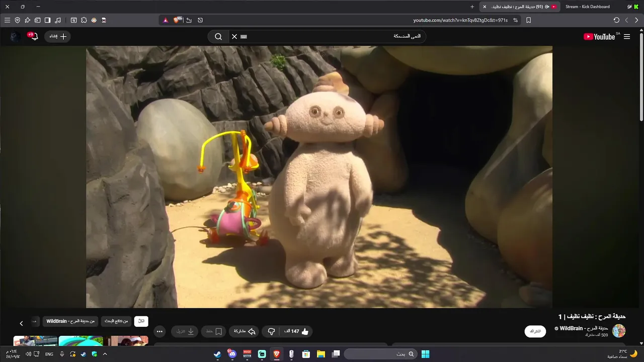Open Brave main menu icon
644x362 pixels.
coord(7,20)
